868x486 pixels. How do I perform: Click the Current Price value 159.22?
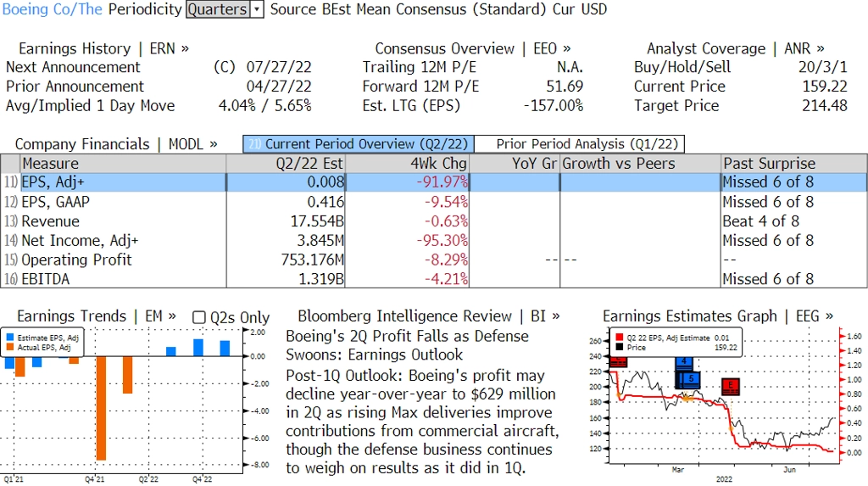[824, 87]
